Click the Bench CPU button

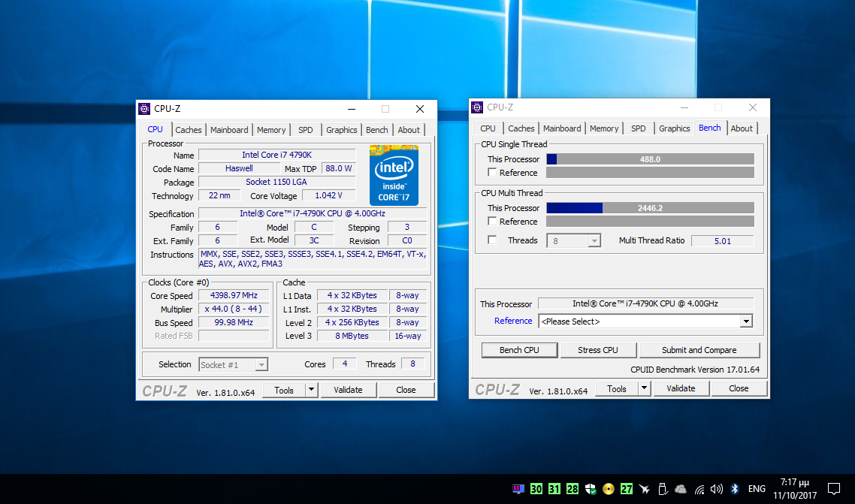[x=520, y=350]
